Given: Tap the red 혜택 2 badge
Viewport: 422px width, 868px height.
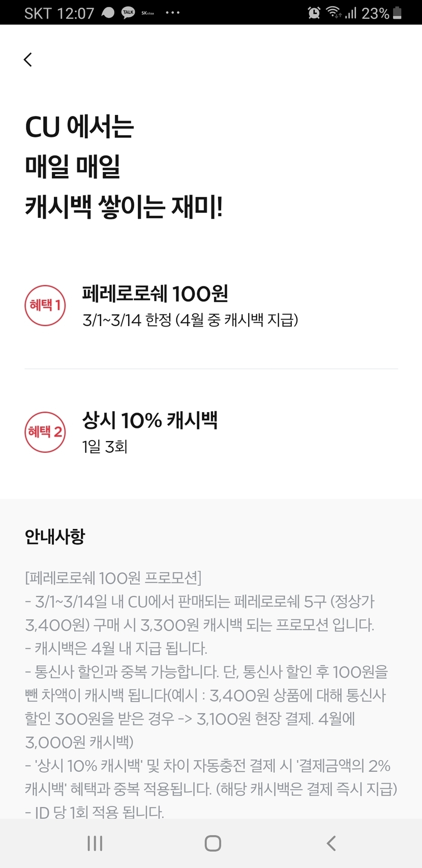Looking at the screenshot, I should pos(45,432).
